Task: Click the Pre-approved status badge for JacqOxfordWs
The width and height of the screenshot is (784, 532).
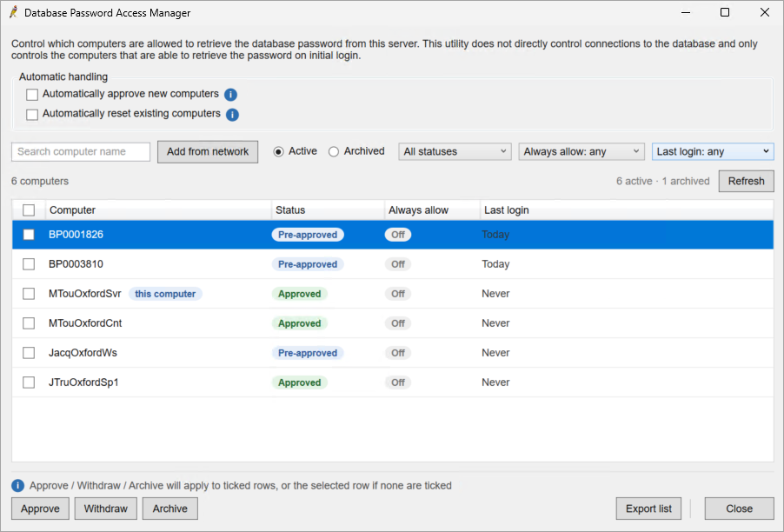Action: tap(308, 353)
